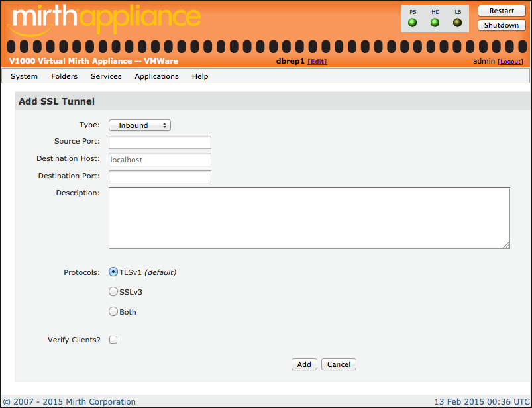Viewport: 532px width, 408px height.
Task: Click the Destination Port: label
Action: [69, 176]
